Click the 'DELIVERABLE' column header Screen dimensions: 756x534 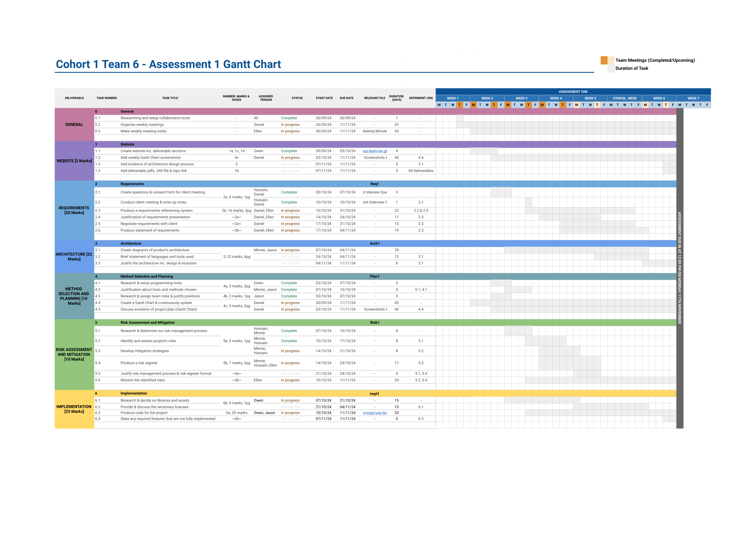click(x=74, y=98)
